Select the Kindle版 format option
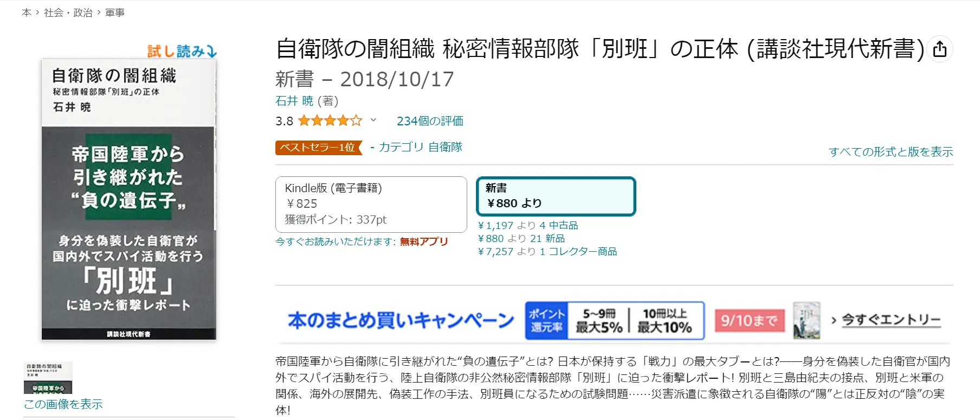This screenshot has width=980, height=420. pos(371,204)
